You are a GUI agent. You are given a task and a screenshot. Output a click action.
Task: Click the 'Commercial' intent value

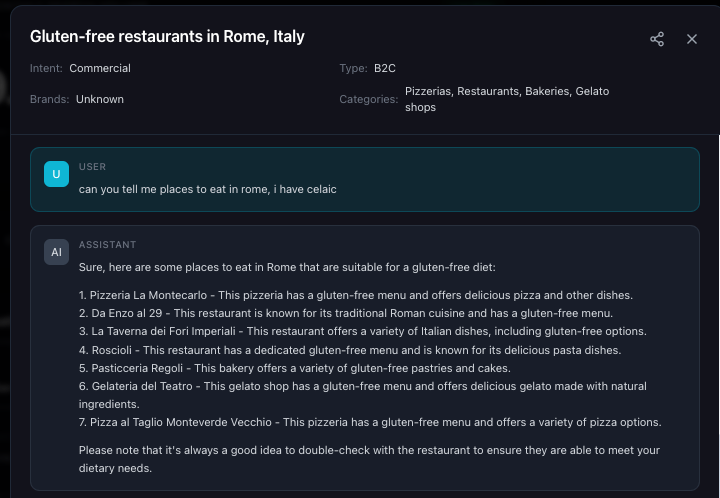click(x=100, y=69)
